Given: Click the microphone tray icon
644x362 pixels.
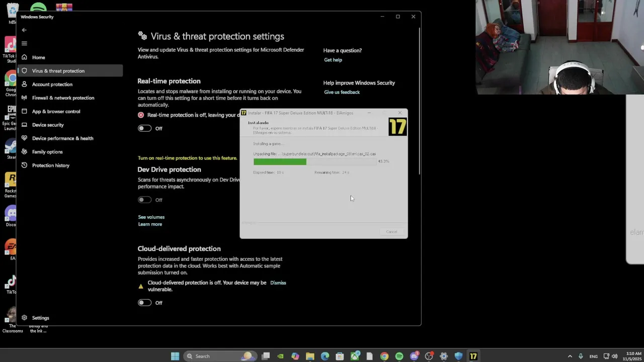Looking at the screenshot, I should 581,356.
